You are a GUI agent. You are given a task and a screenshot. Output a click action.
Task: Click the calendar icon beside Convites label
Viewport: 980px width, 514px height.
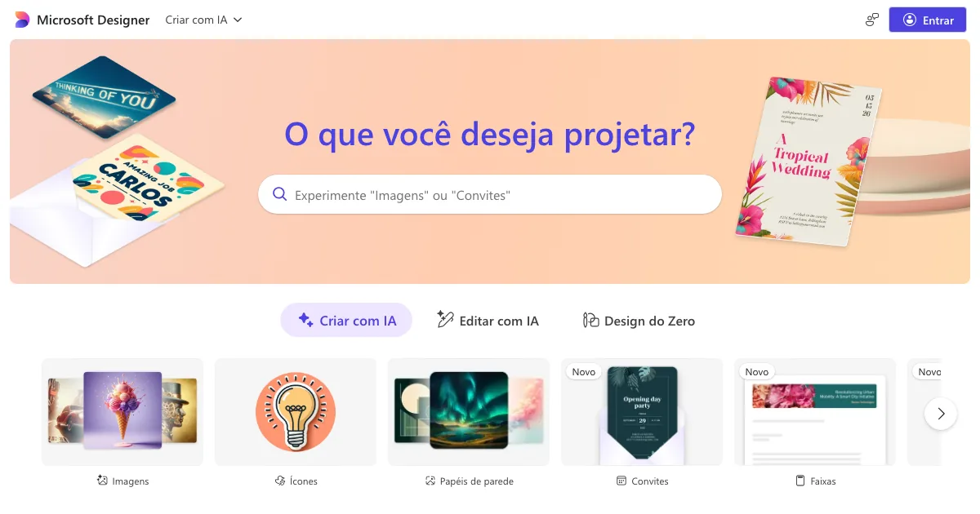coord(621,481)
